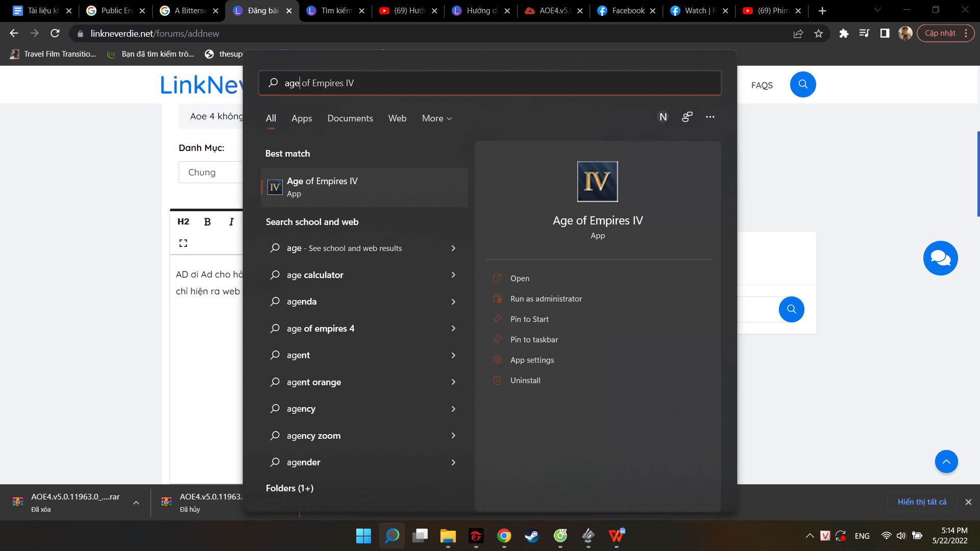
Task: Switch to Facebook browser tab
Action: (626, 11)
